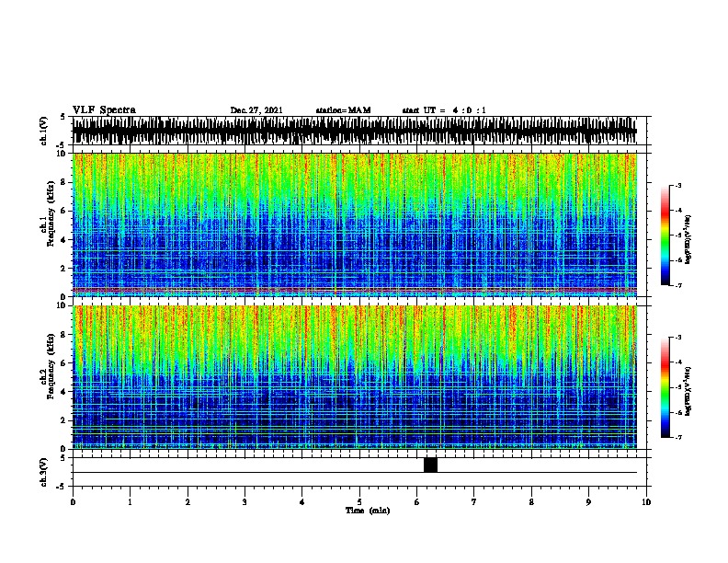This screenshot has width=728, height=563.
Task: Click the "4" kHz tick of ch.2 spectrogram
Action: [63, 392]
